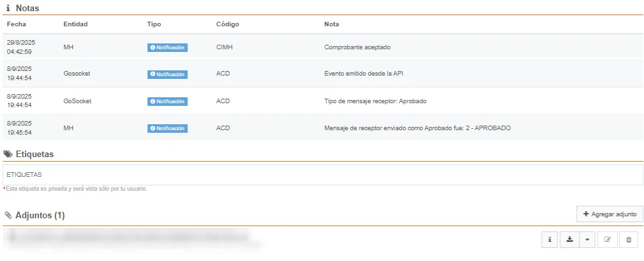Delete the attachment with trash icon

coord(628,240)
